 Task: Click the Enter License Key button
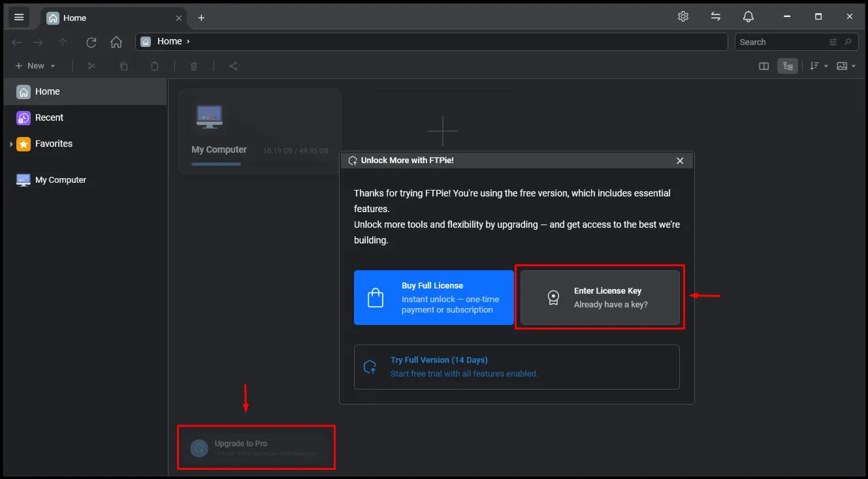[600, 298]
